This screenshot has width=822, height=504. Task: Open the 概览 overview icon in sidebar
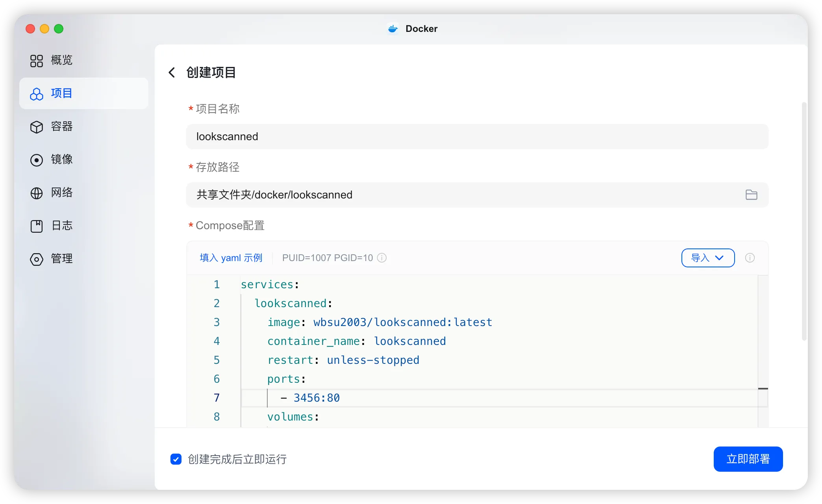coord(37,61)
